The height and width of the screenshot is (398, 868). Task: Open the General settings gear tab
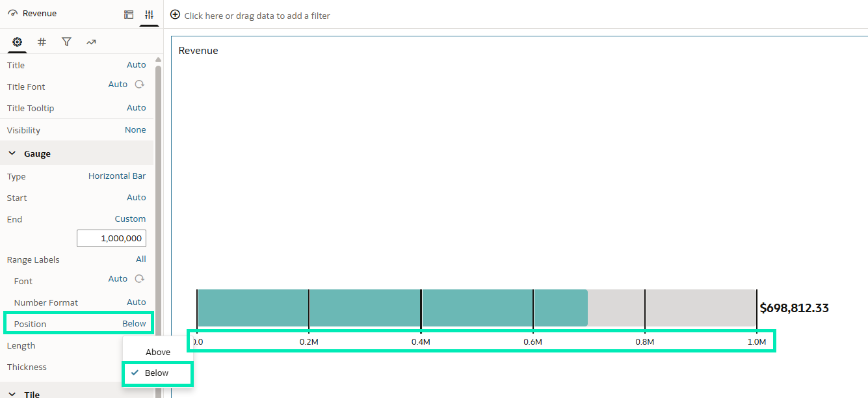click(x=18, y=42)
